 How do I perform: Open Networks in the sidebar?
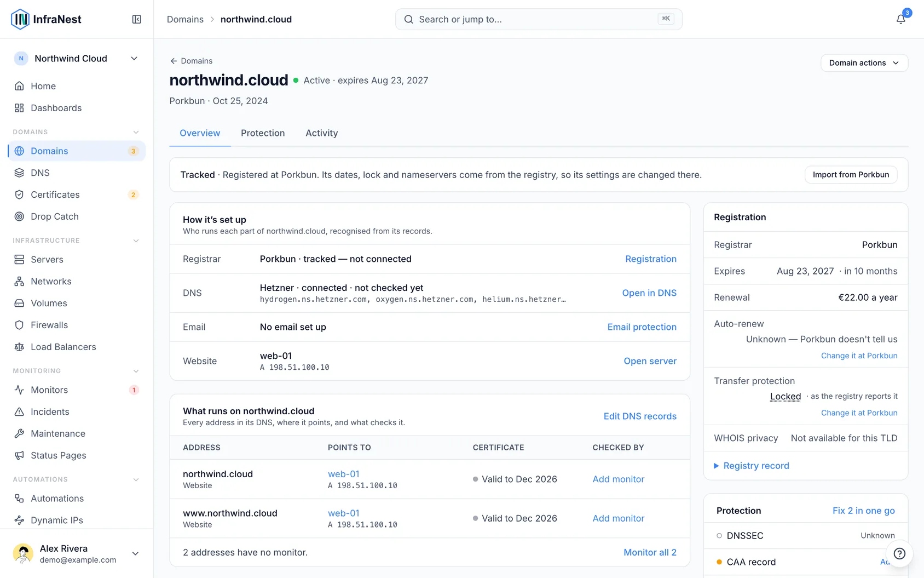77,281
